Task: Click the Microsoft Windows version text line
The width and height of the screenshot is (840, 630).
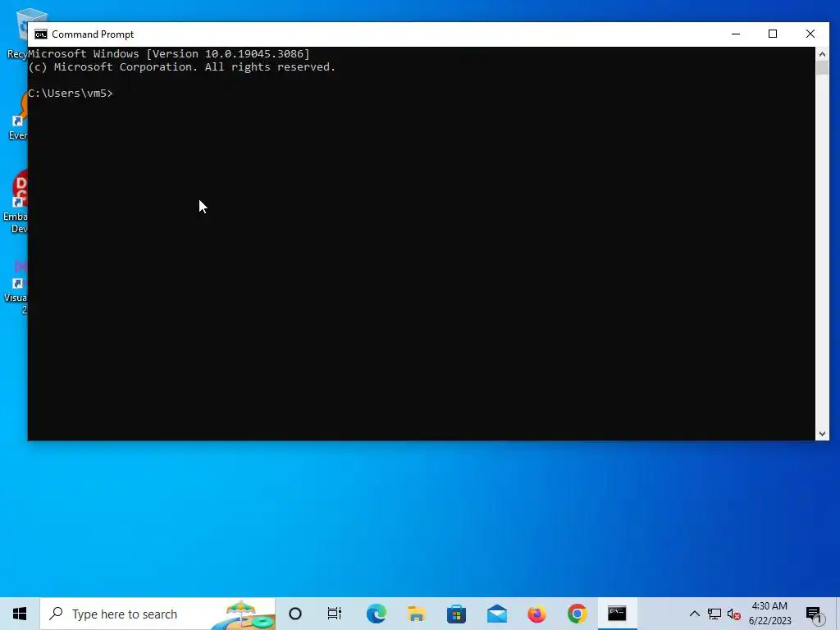Action: click(169, 53)
